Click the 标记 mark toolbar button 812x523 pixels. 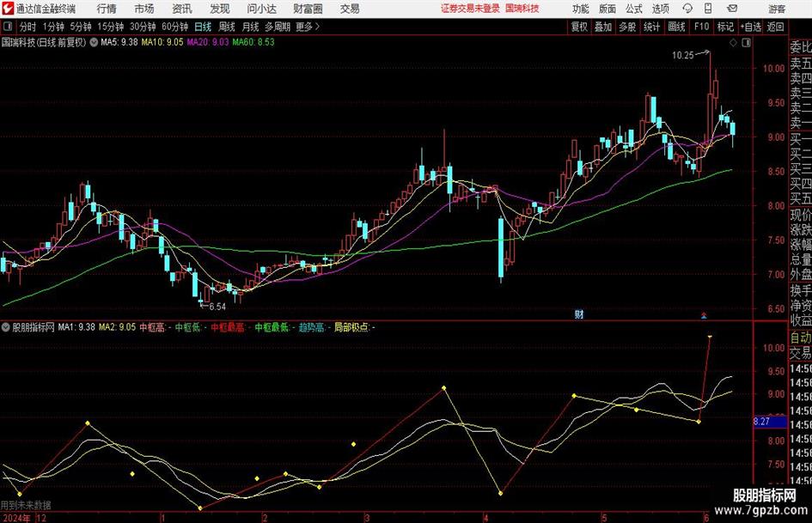coord(725,27)
